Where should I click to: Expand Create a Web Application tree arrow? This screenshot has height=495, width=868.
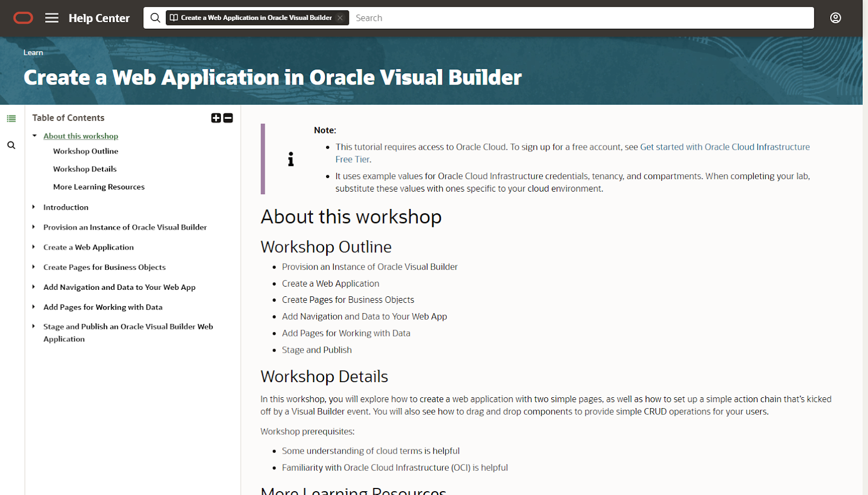click(x=34, y=247)
